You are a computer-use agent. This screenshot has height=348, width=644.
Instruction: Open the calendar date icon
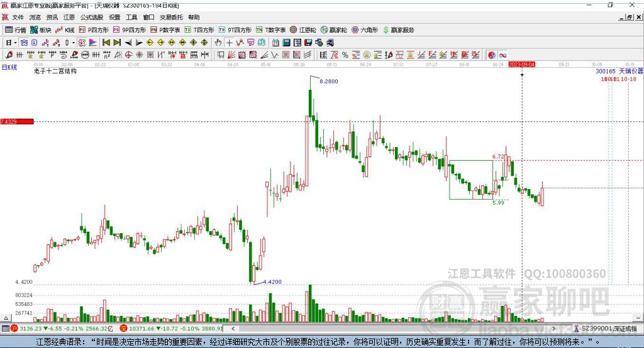pyautogui.click(x=275, y=43)
